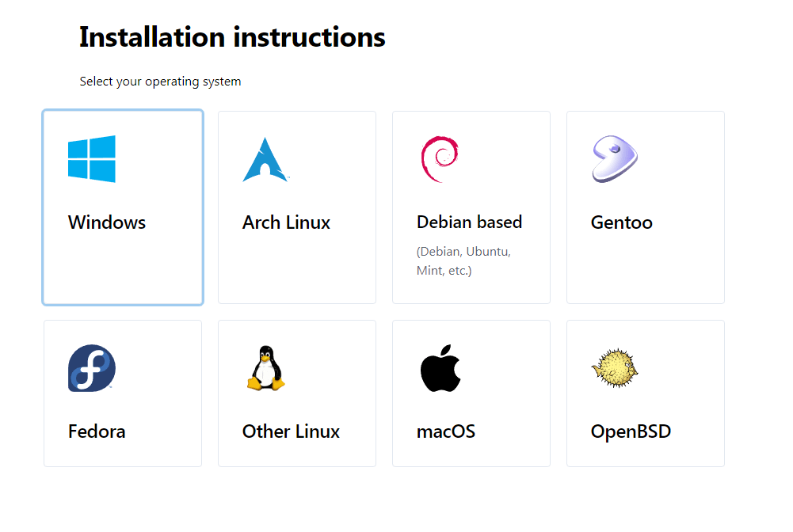Select the Windows label text
Screen dimensions: 793x532
pos(107,222)
